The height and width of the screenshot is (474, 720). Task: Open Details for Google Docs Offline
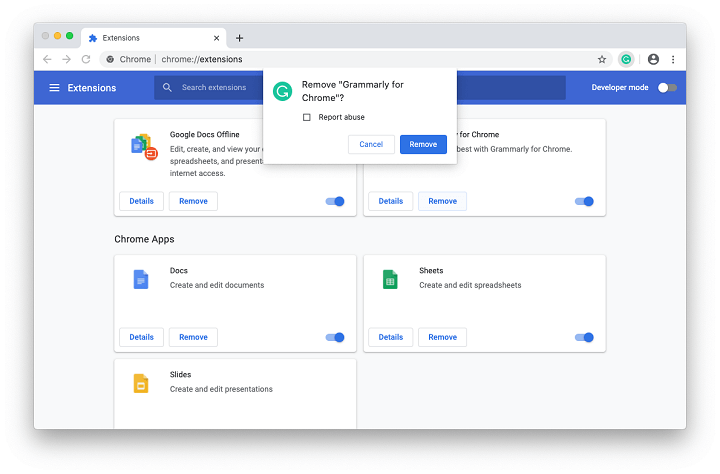click(x=141, y=201)
